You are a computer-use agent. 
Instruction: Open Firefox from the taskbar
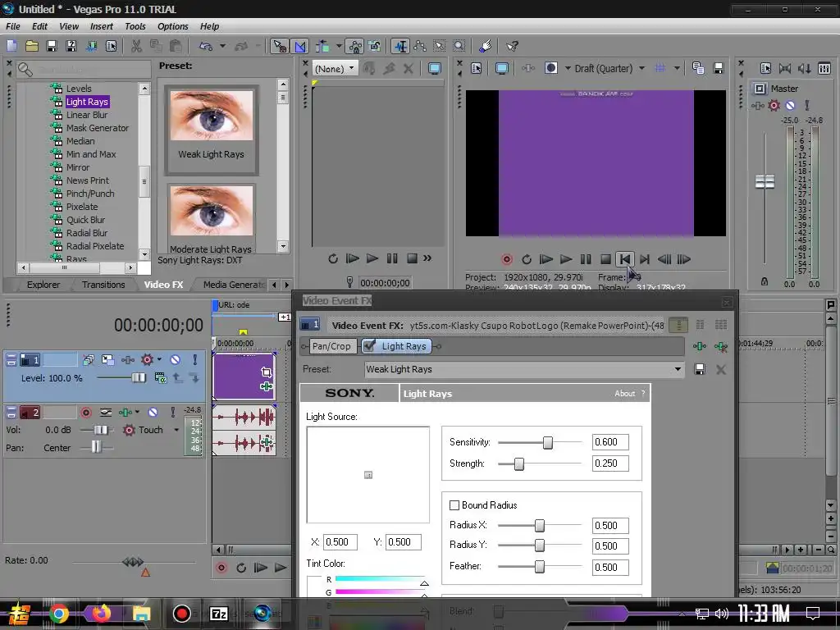coord(101,614)
